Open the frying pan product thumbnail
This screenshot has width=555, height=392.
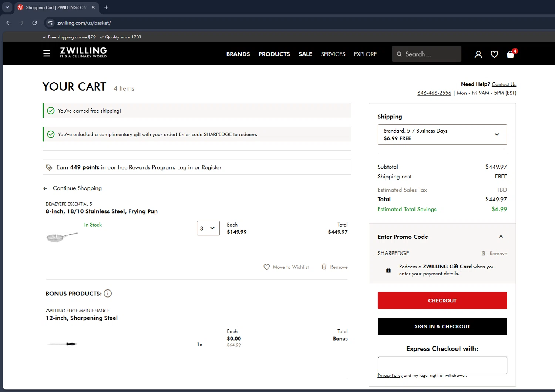pyautogui.click(x=62, y=237)
